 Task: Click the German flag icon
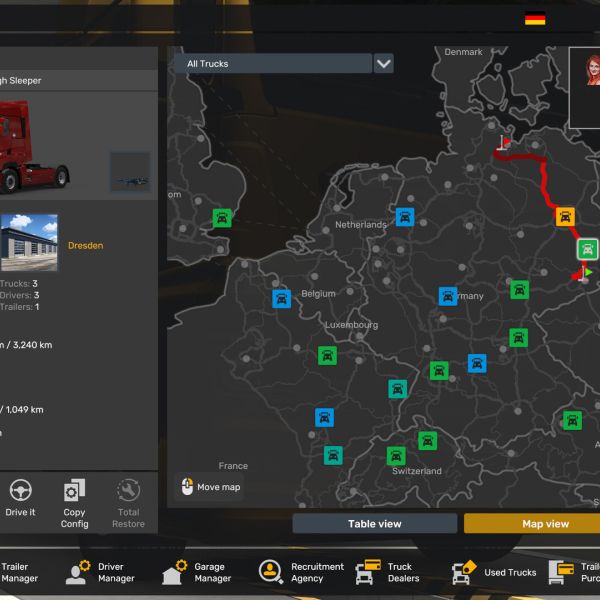(x=535, y=19)
